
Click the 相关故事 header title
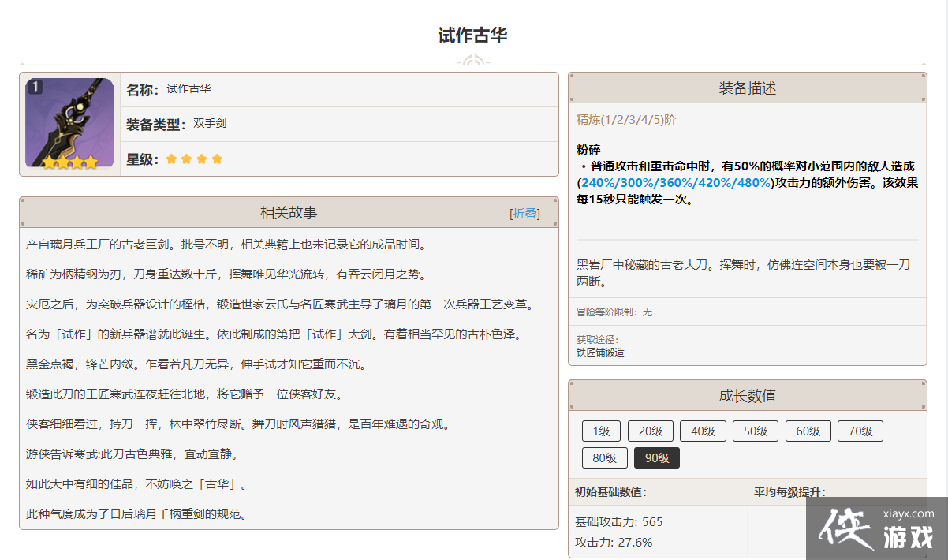[289, 213]
